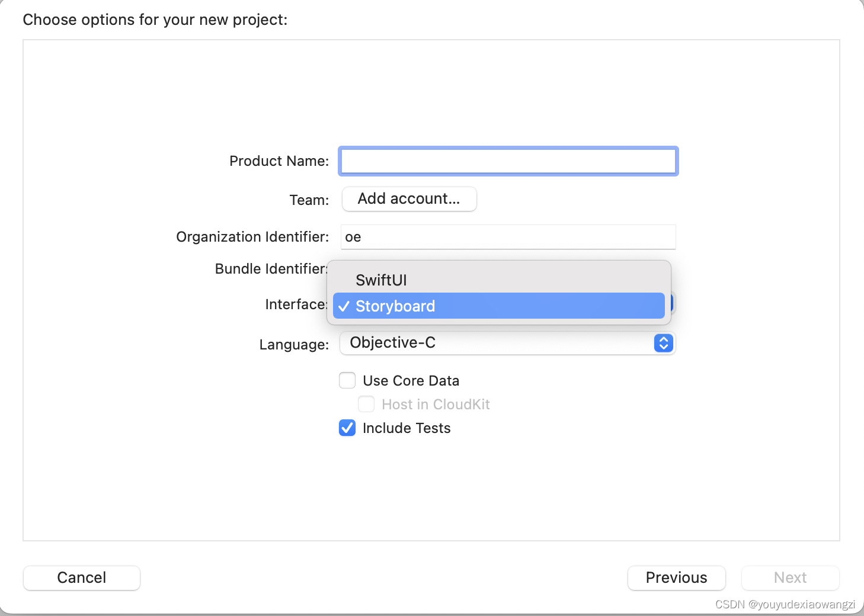Click the Language label text

tap(293, 345)
